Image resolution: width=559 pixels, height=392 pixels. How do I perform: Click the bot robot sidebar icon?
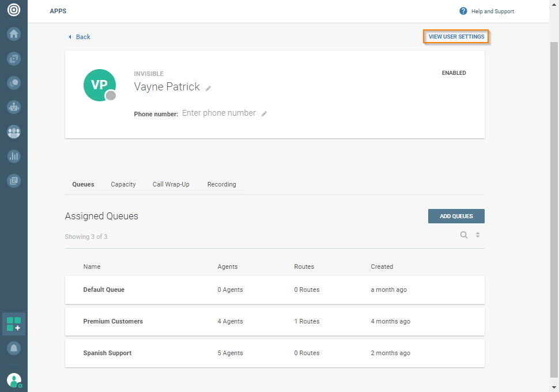coord(14,107)
